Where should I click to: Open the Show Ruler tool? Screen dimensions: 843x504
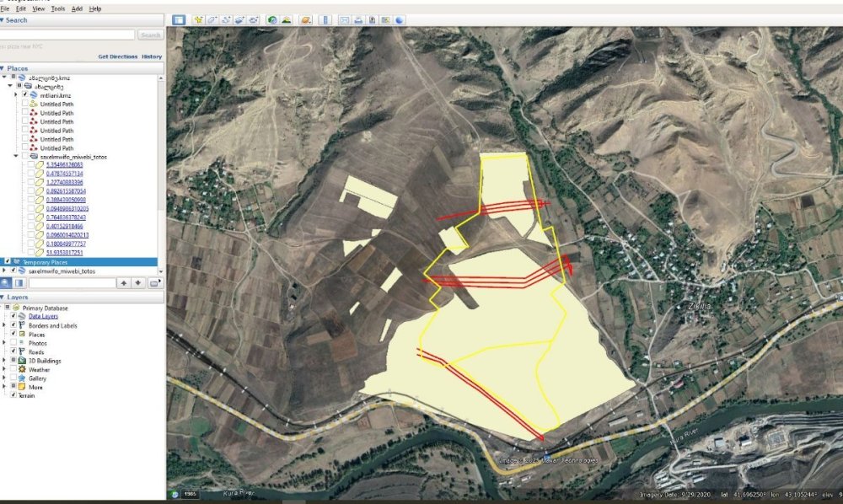click(x=327, y=19)
